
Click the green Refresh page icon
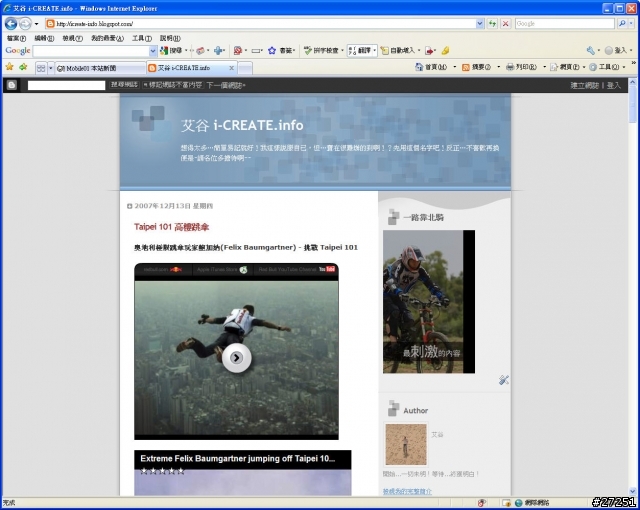coord(493,24)
